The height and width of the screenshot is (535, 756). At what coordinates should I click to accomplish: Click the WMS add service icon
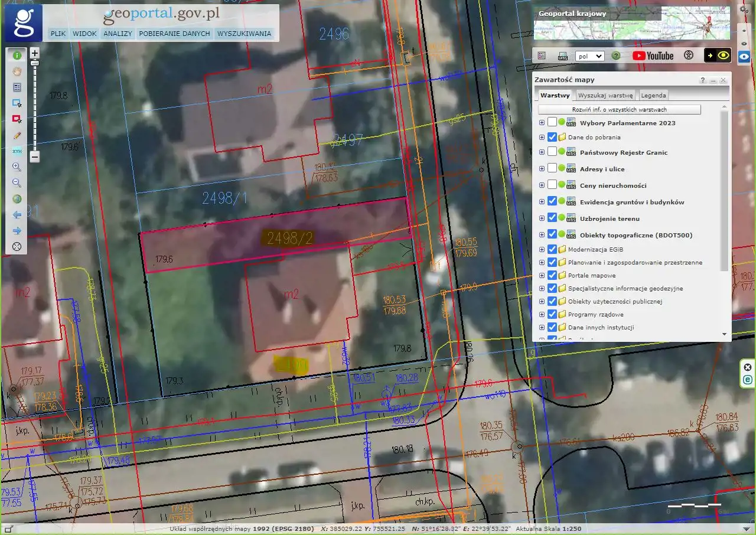[x=563, y=56]
